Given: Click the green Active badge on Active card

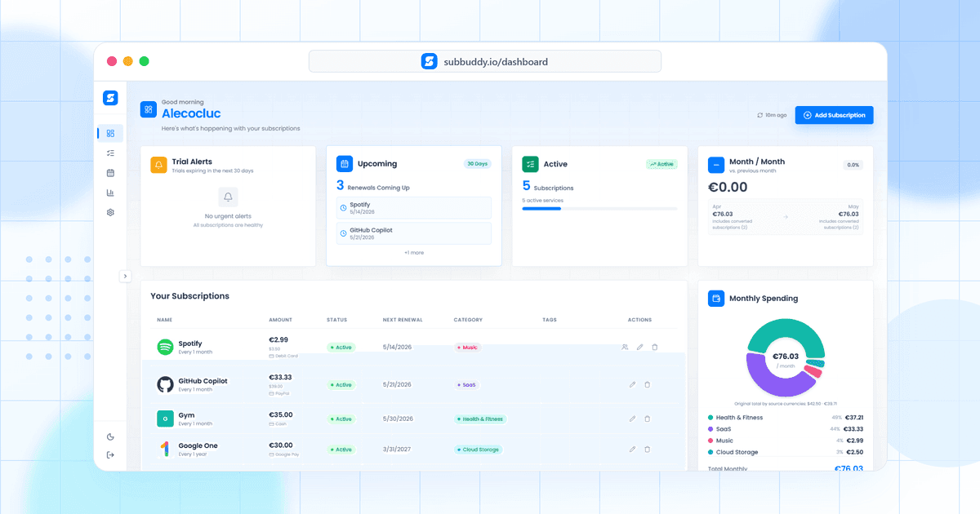Looking at the screenshot, I should click(661, 164).
